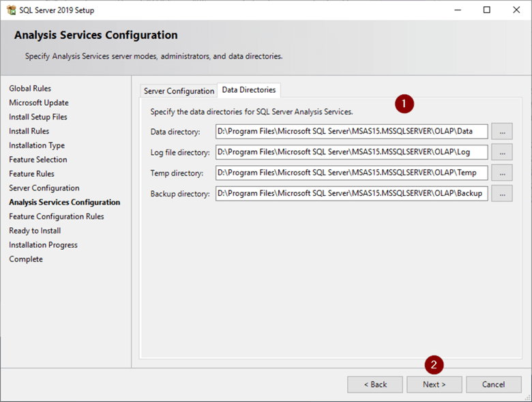The height and width of the screenshot is (402, 532).
Task: Browse for the Backup directory folder
Action: [501, 193]
